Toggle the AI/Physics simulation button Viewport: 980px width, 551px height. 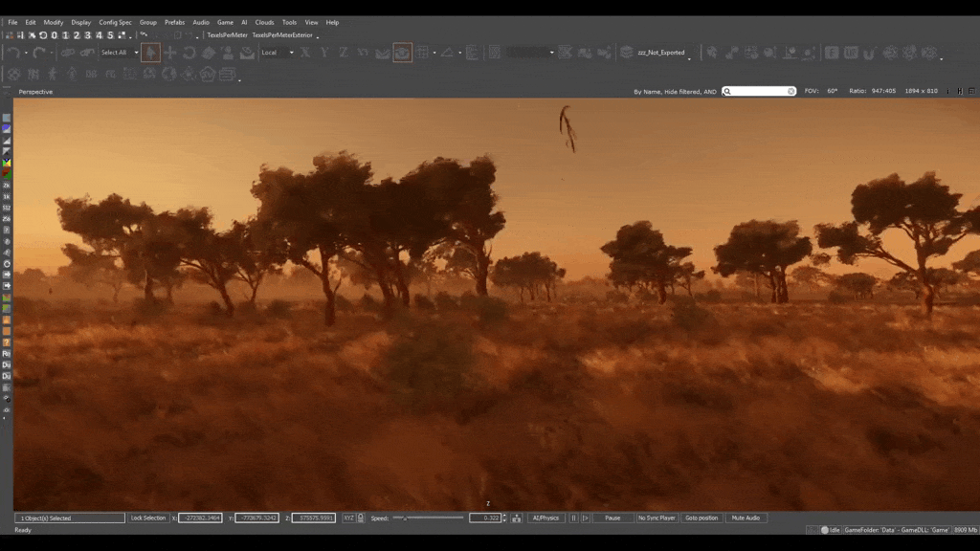pyautogui.click(x=546, y=518)
